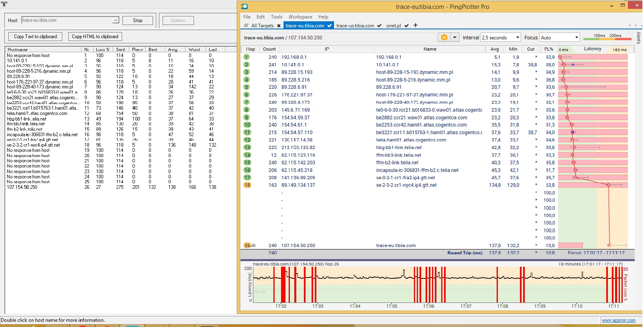This screenshot has width=644, height=327.
Task: Click the Options button in left window
Action: coord(178,20)
